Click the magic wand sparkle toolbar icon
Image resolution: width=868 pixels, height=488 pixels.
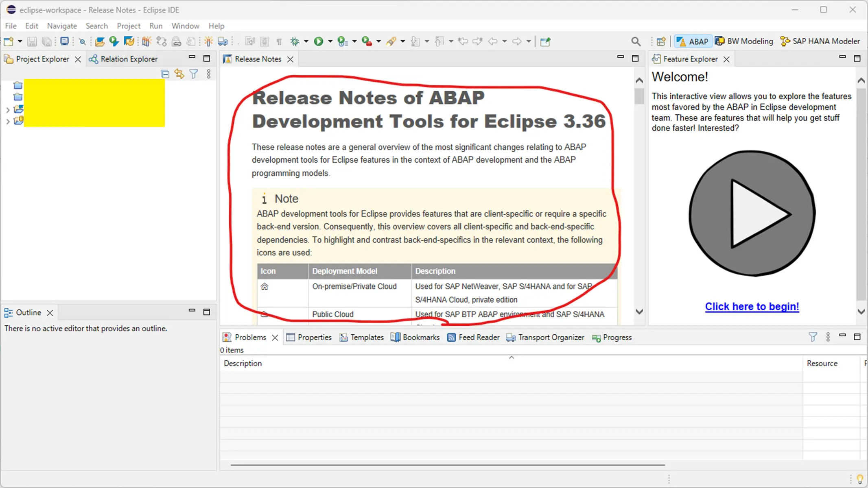pos(208,41)
